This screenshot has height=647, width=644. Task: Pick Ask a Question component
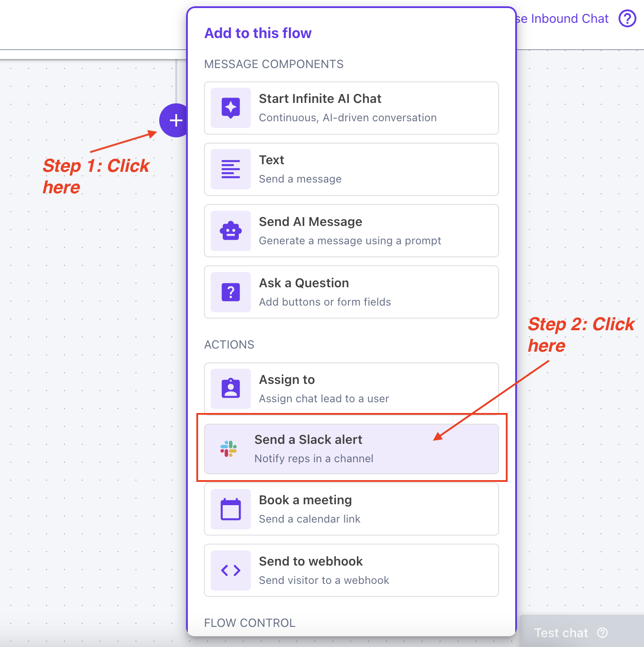tap(352, 292)
